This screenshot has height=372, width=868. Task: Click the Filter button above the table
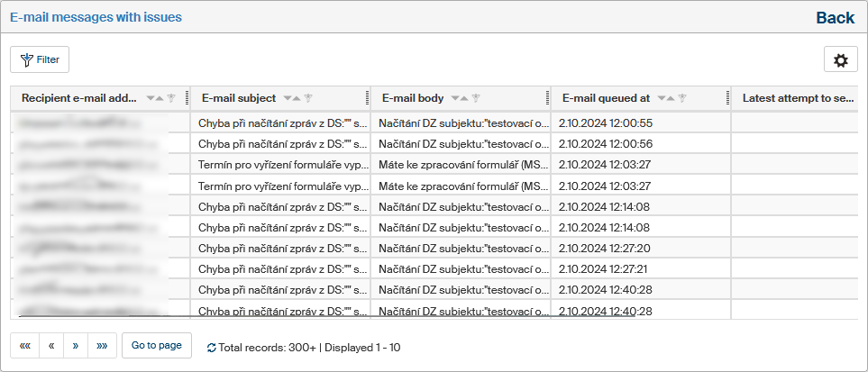[40, 59]
